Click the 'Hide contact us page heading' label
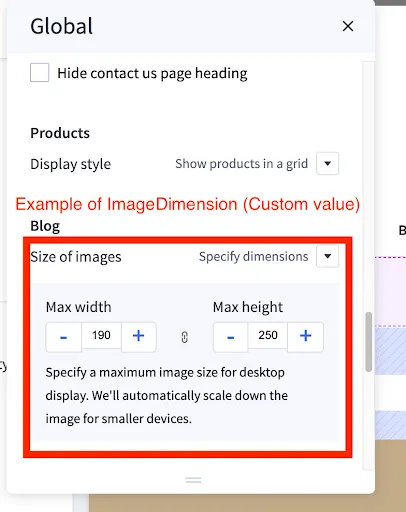 152,73
